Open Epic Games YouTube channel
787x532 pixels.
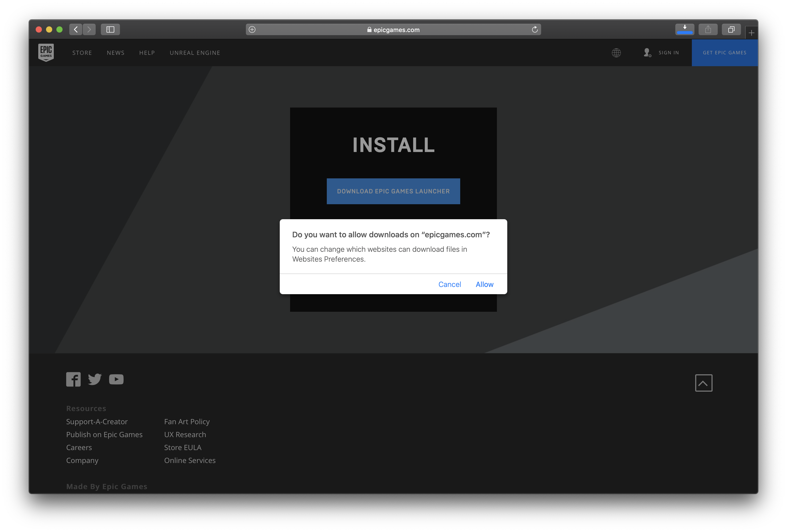(116, 379)
